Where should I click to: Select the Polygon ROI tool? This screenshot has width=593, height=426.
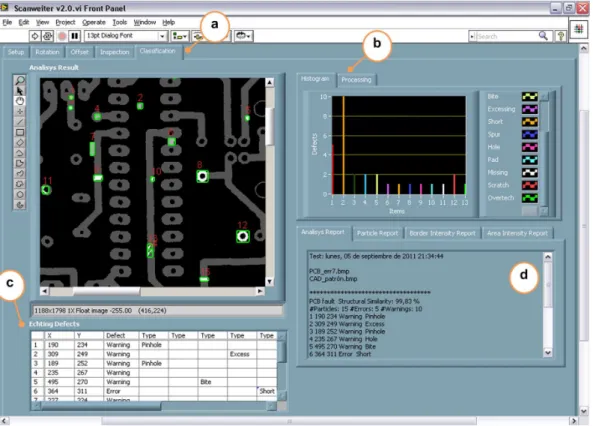20,163
